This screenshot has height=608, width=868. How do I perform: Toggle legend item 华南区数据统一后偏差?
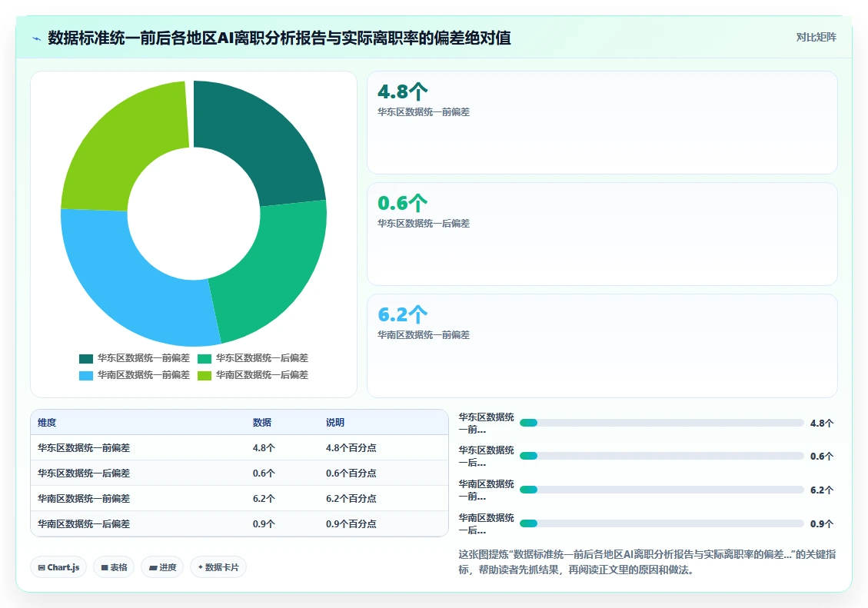point(253,375)
